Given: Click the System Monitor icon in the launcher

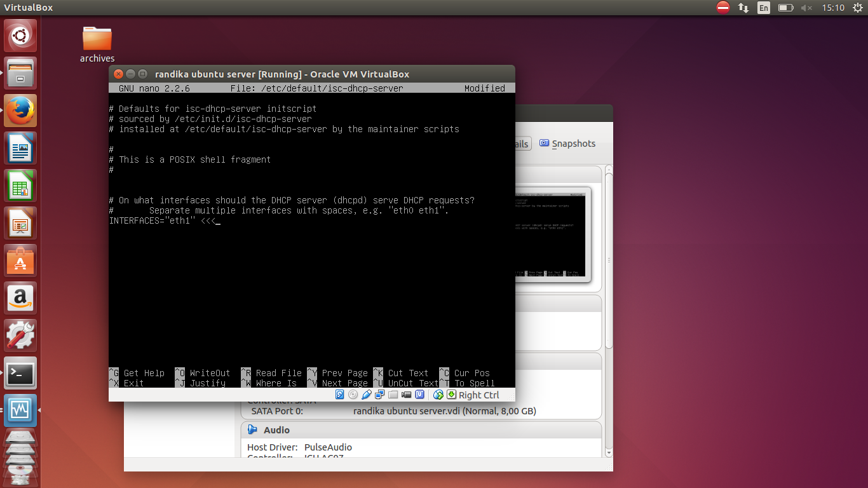Looking at the screenshot, I should (x=20, y=410).
